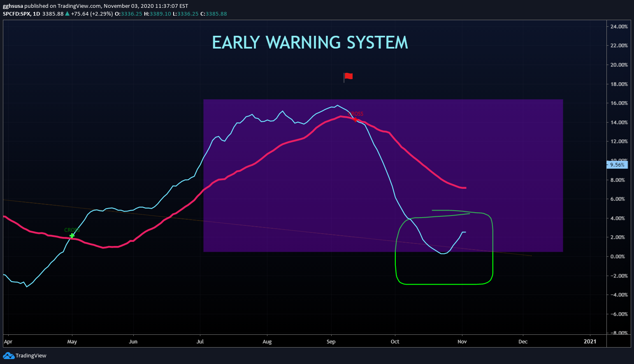Click the TradingView cloud logo icon
This screenshot has width=634, height=364.
point(8,355)
